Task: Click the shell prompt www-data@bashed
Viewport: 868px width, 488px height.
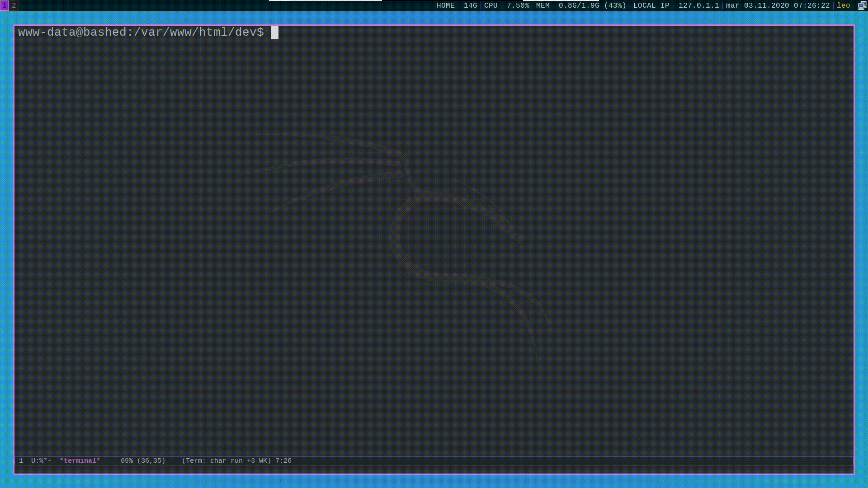Action: [x=141, y=32]
